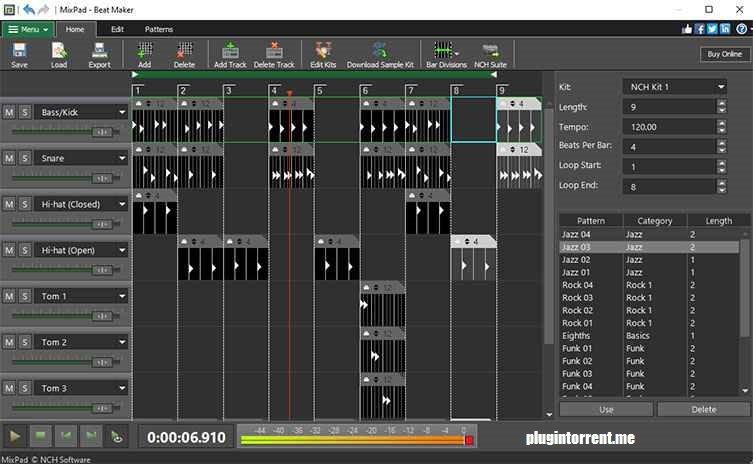Sort by Length column header
753x464 pixels.
718,220
